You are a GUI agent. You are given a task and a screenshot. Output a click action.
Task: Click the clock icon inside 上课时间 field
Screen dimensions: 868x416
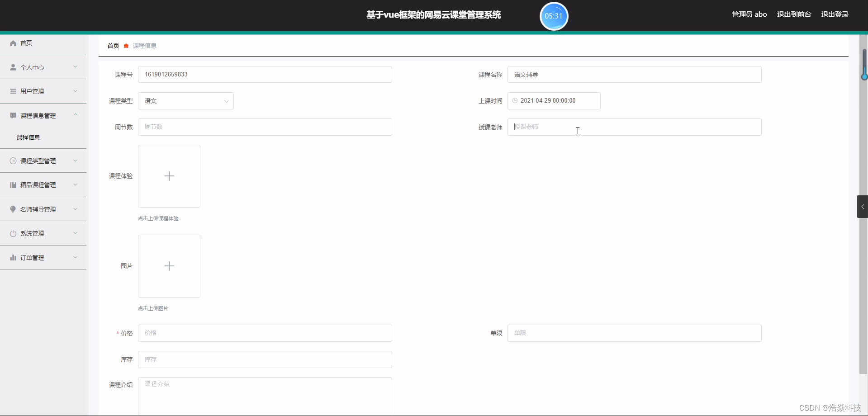click(x=515, y=100)
